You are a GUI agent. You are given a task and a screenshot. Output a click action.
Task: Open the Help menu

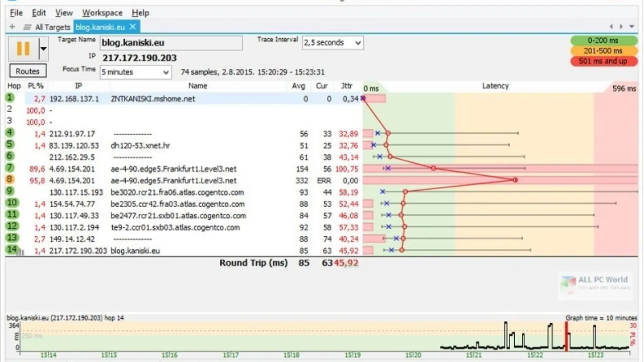point(140,13)
